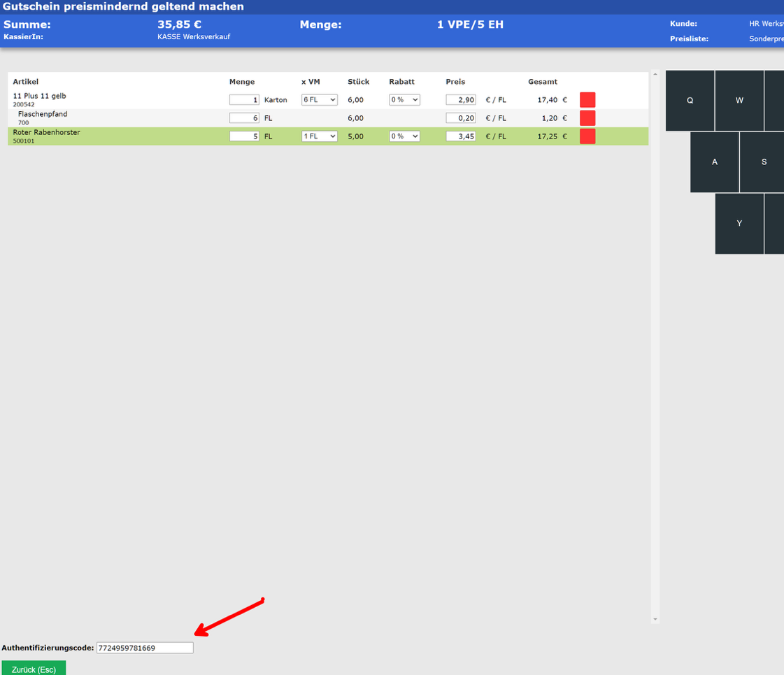Expand Rabatt dropdown for Roter Rabenhorster

tap(404, 136)
